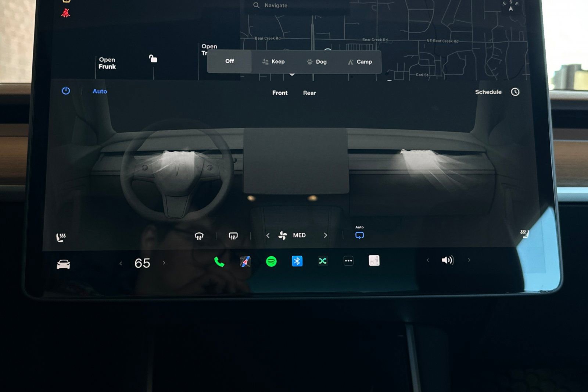588x392 pixels.
Task: Open the Phone app icon
Action: (x=219, y=262)
